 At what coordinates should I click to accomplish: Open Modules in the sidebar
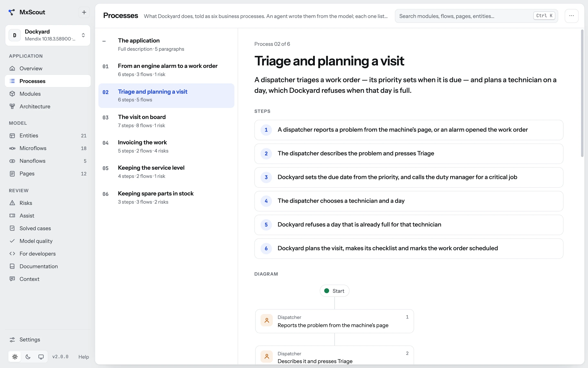[x=48, y=94]
